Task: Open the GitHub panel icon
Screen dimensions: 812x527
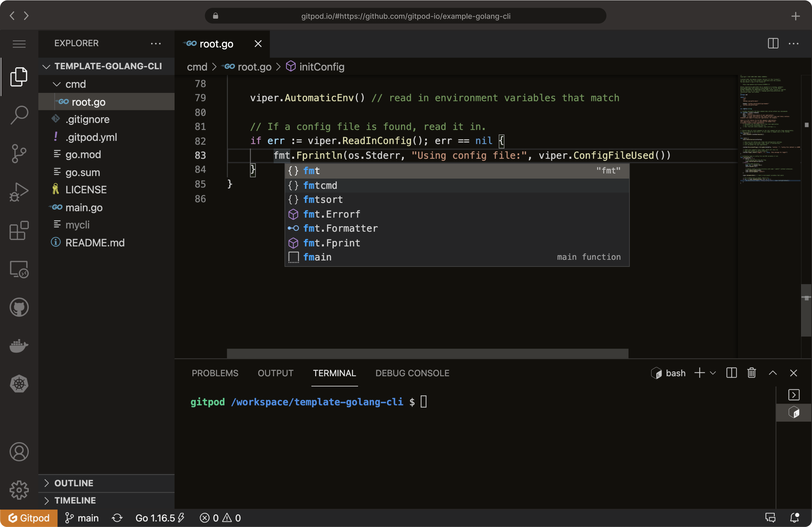Action: tap(19, 307)
